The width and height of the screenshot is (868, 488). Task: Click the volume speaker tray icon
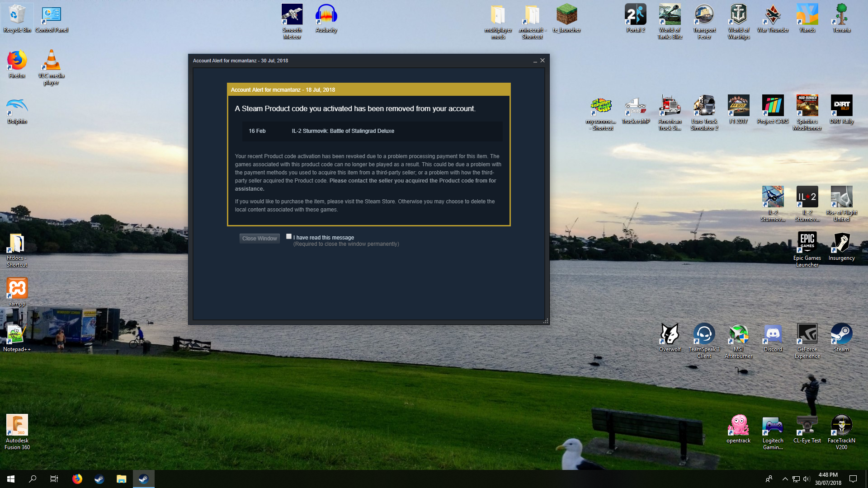(807, 479)
